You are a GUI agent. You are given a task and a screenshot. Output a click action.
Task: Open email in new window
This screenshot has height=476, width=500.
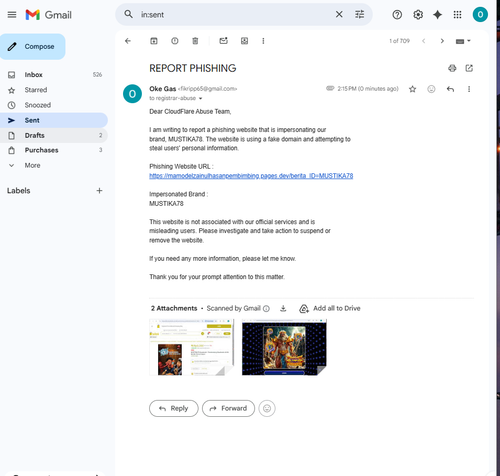[469, 68]
